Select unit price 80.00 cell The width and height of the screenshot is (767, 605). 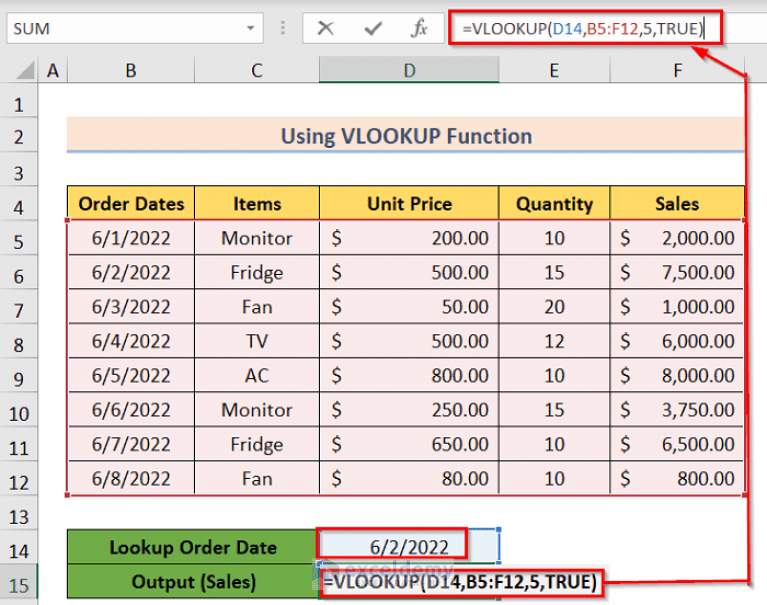pyautogui.click(x=409, y=478)
